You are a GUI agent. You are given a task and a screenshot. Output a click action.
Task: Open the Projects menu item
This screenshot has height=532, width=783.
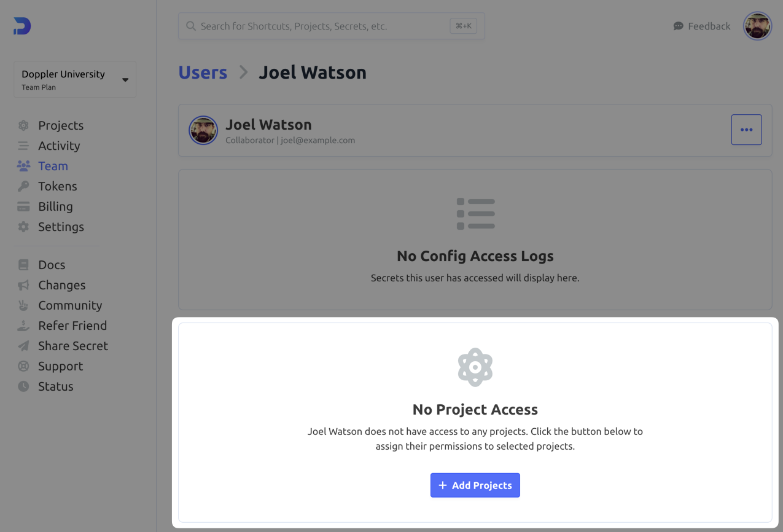click(x=61, y=125)
